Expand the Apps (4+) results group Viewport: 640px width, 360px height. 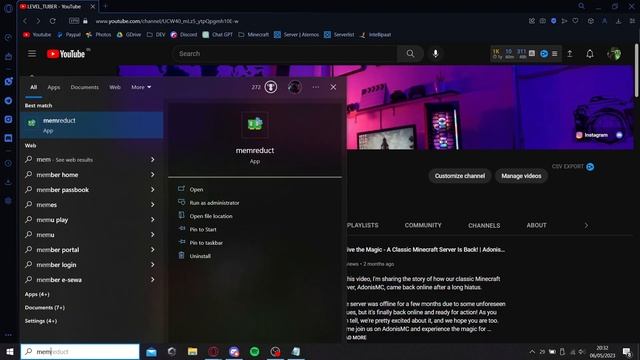37,294
